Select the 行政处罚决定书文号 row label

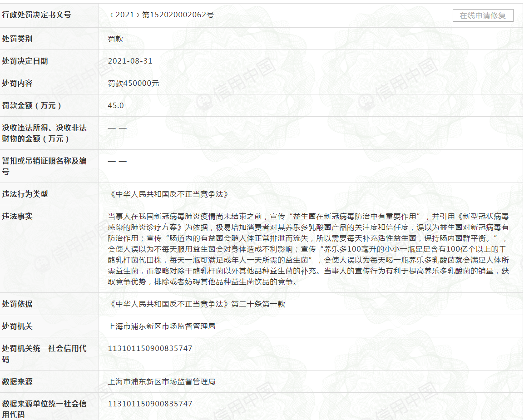(37, 15)
